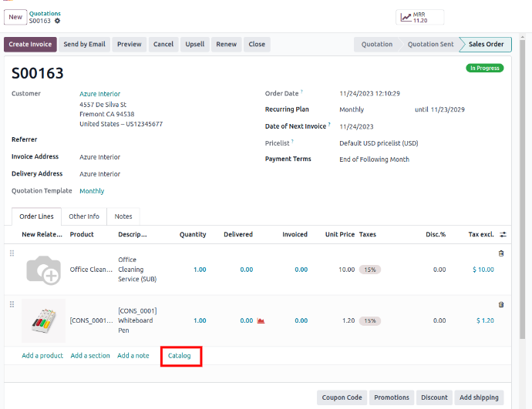532x409 pixels.
Task: Show the Order Date help tooltip mark
Action: [301, 91]
